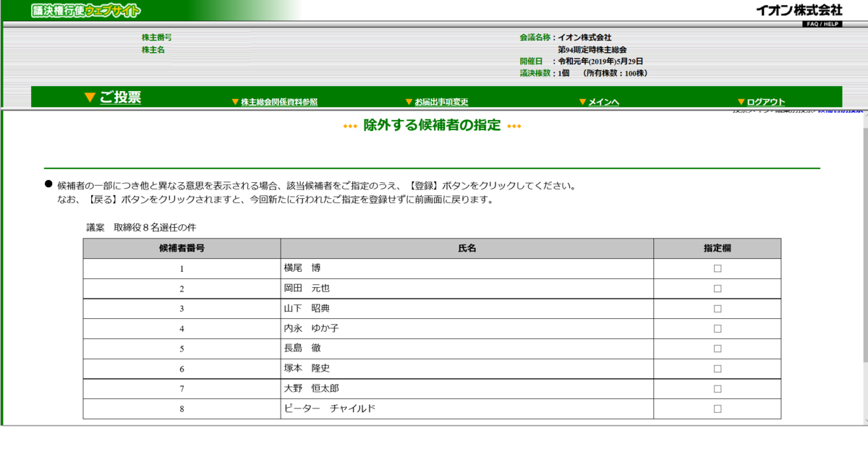868x470 pixels.
Task: Click the 除外する候補者の指定 heading
Action: 432,125
